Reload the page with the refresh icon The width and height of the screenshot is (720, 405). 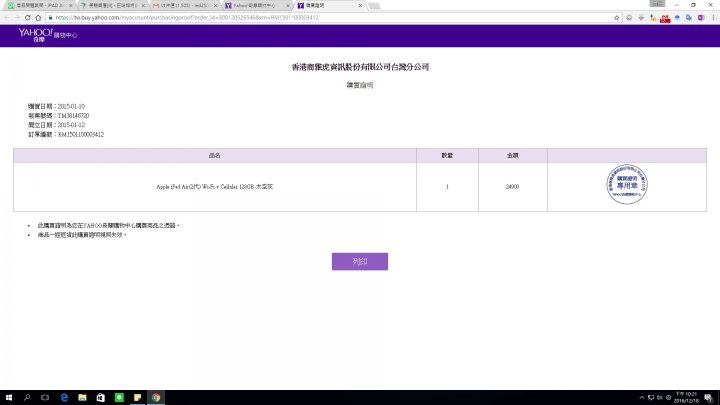click(x=28, y=17)
